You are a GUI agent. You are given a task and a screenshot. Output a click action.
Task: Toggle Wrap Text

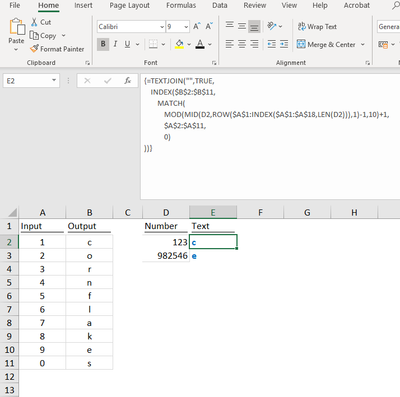coord(317,26)
